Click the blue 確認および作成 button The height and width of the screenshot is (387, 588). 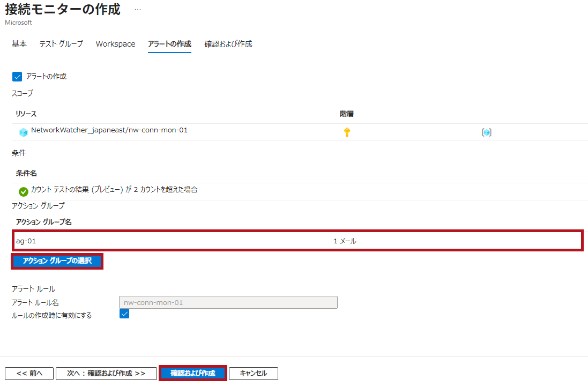coord(193,374)
